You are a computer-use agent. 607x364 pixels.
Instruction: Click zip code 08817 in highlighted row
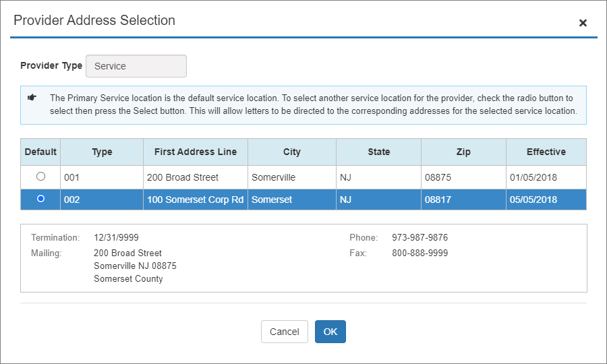437,200
